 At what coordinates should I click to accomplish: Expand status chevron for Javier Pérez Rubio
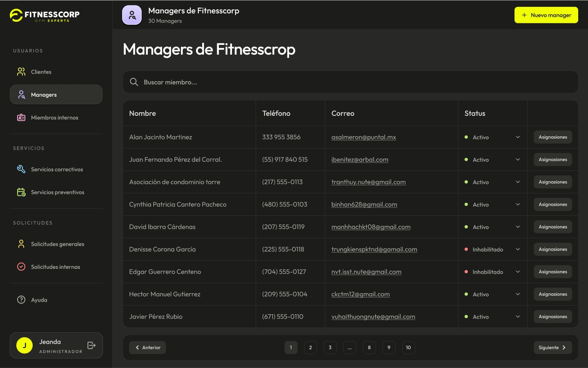(518, 317)
